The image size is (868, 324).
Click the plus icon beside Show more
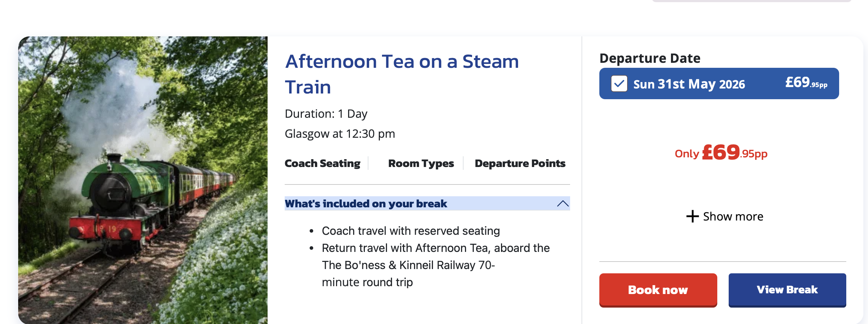(x=692, y=216)
